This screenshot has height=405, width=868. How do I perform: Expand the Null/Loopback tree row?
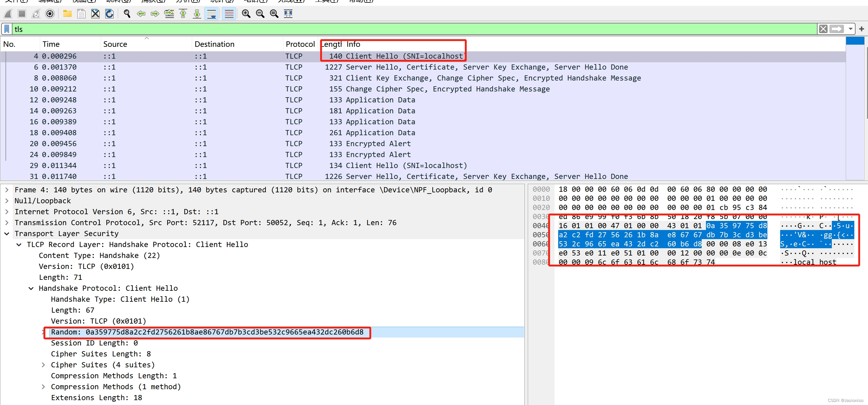point(6,201)
